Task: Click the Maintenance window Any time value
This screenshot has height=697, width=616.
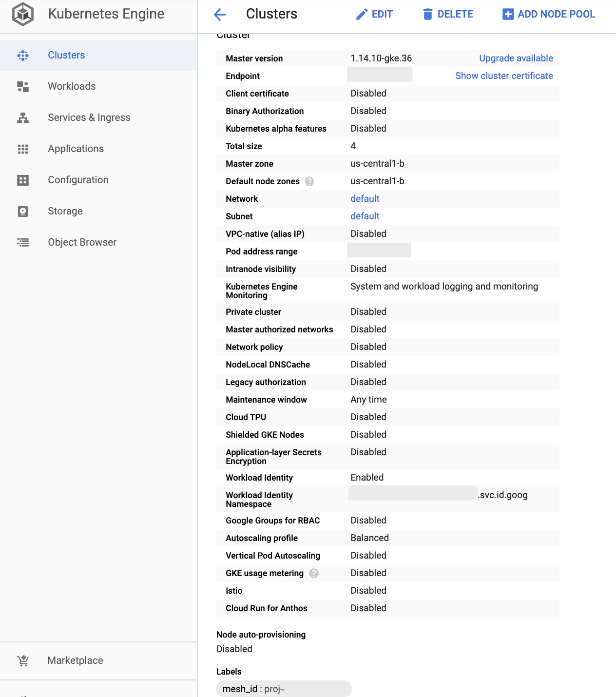Action: (x=368, y=400)
